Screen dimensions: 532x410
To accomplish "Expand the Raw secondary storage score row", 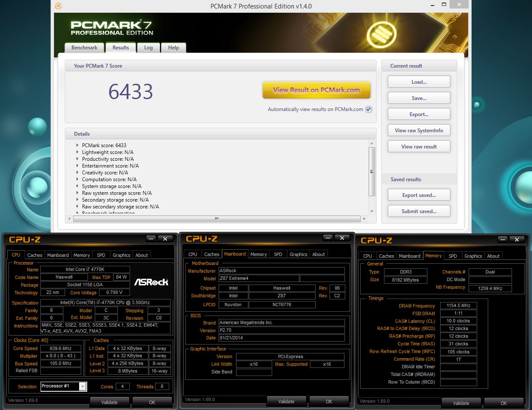I will (77, 207).
